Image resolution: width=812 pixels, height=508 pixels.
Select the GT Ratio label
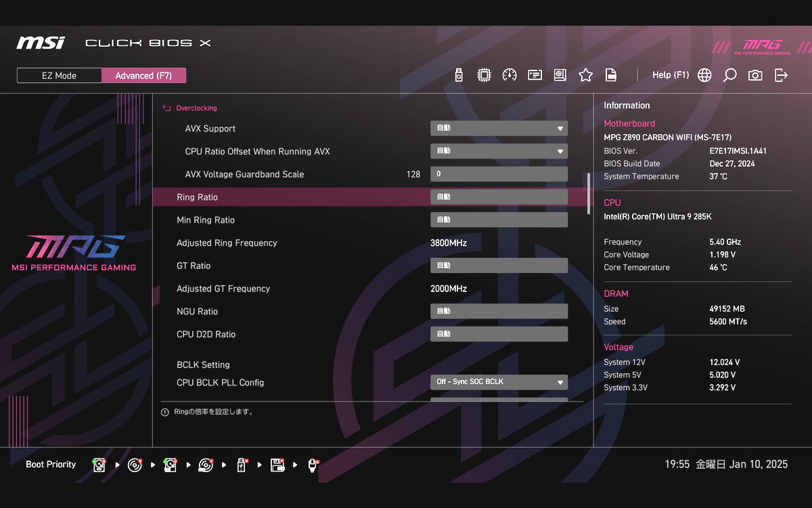click(194, 266)
